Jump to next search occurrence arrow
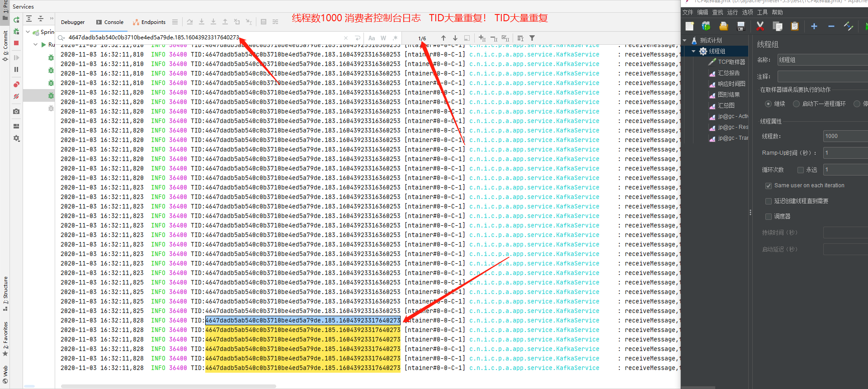 pos(455,38)
